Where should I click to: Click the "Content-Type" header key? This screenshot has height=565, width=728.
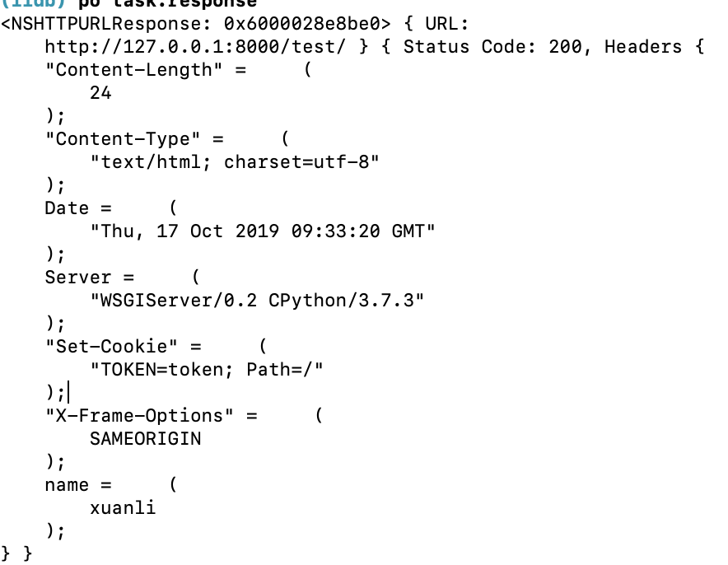[123, 139]
